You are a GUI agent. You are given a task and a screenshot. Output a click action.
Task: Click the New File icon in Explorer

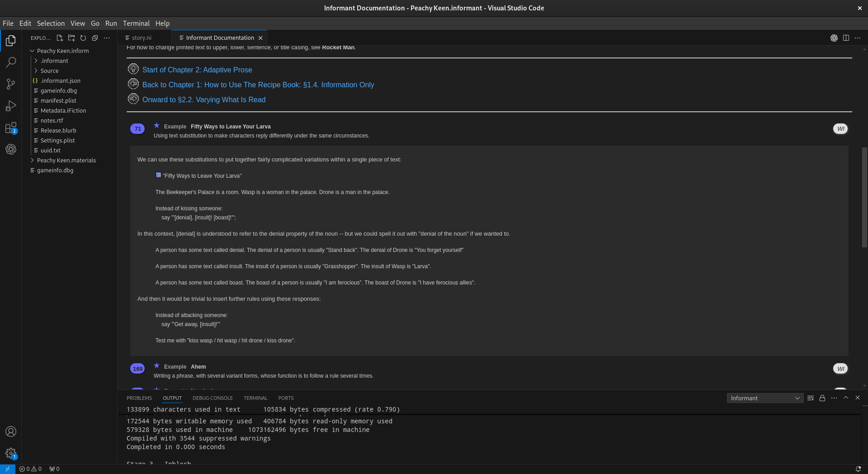tap(60, 38)
